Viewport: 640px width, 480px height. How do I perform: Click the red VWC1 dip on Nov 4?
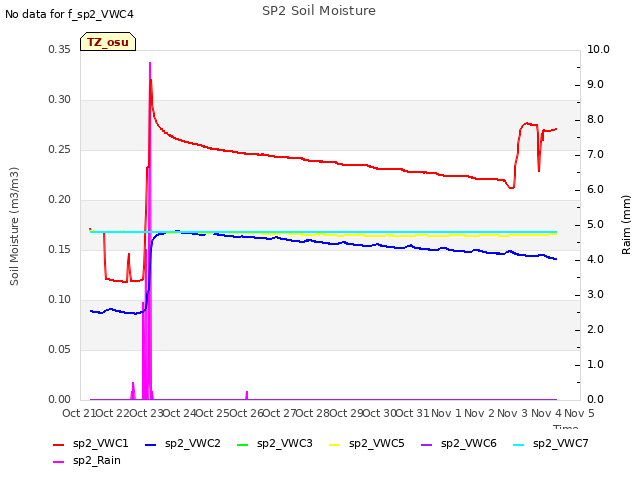click(x=539, y=169)
